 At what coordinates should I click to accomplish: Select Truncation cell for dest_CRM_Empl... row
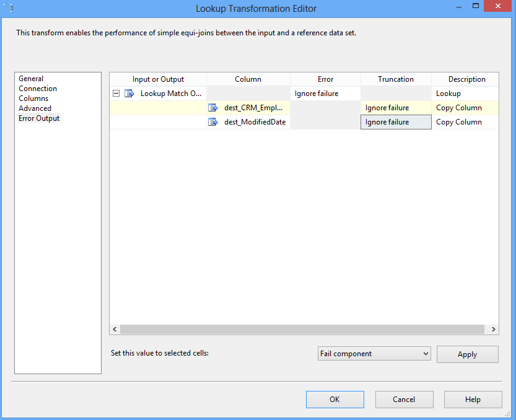[396, 108]
